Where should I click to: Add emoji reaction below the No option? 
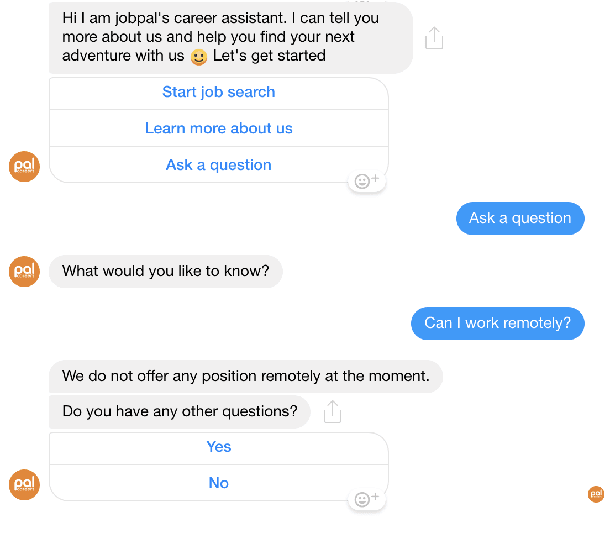(366, 499)
